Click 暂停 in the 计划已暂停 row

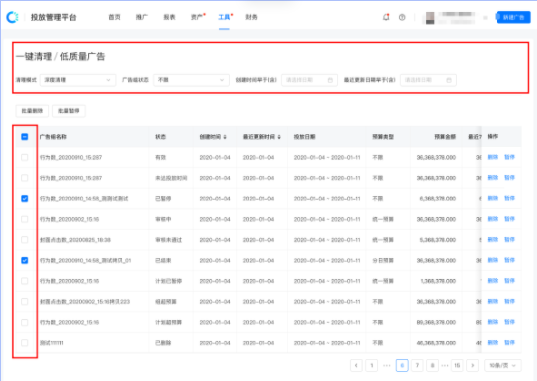click(509, 281)
